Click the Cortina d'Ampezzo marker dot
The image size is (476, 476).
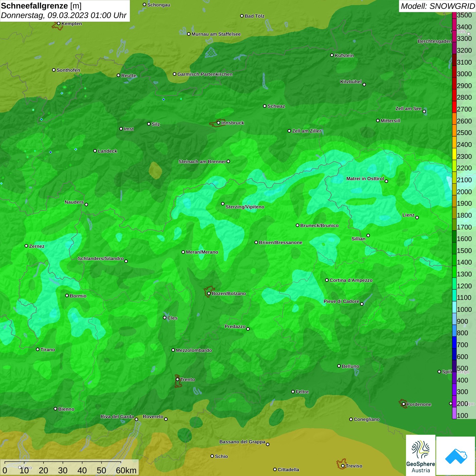(327, 280)
